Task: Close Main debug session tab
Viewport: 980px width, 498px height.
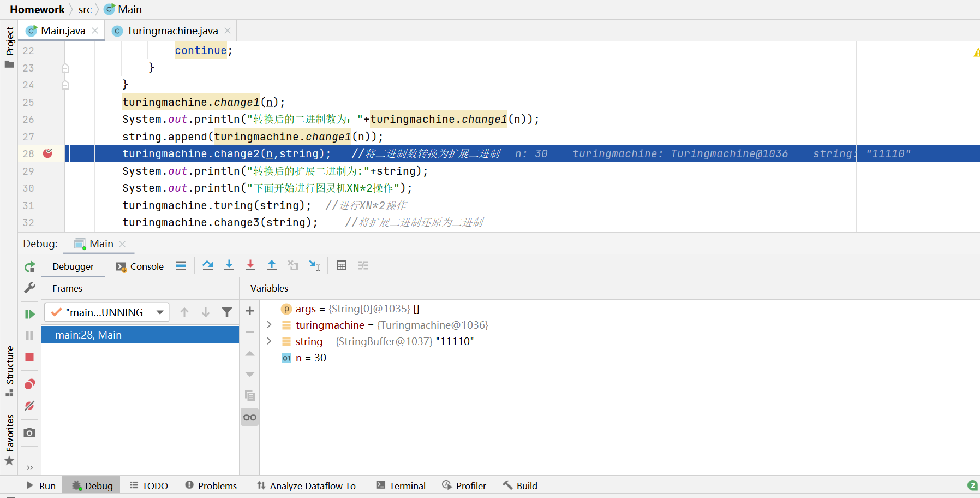Action: (122, 244)
